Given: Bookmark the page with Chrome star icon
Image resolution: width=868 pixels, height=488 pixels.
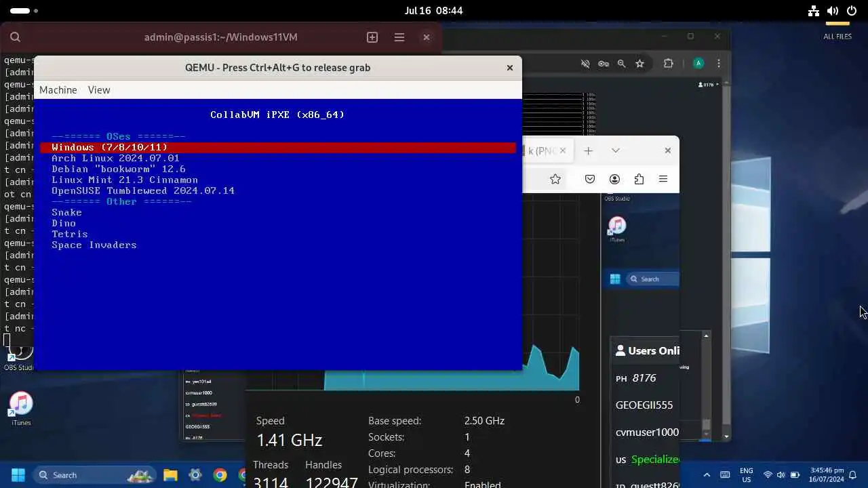Looking at the screenshot, I should (x=639, y=64).
